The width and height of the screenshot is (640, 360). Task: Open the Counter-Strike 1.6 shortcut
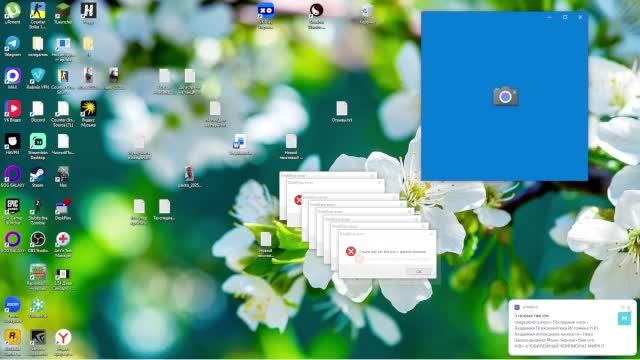point(38,11)
